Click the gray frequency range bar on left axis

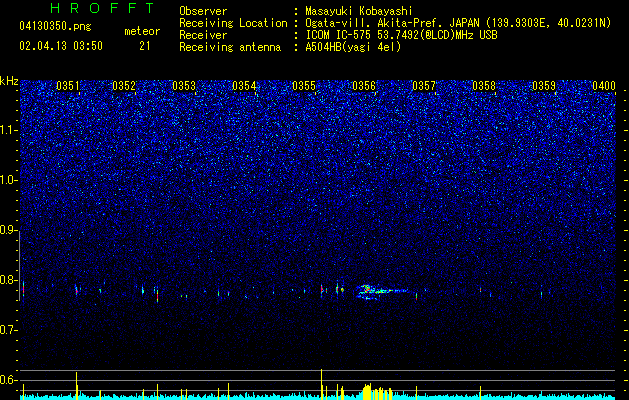pos(20,266)
